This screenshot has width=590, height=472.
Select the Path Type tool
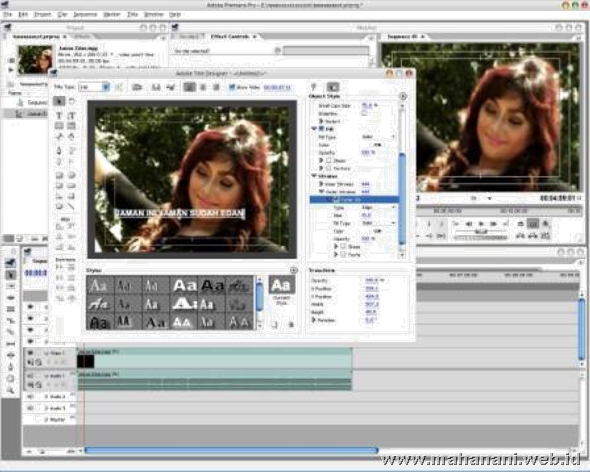point(59,137)
